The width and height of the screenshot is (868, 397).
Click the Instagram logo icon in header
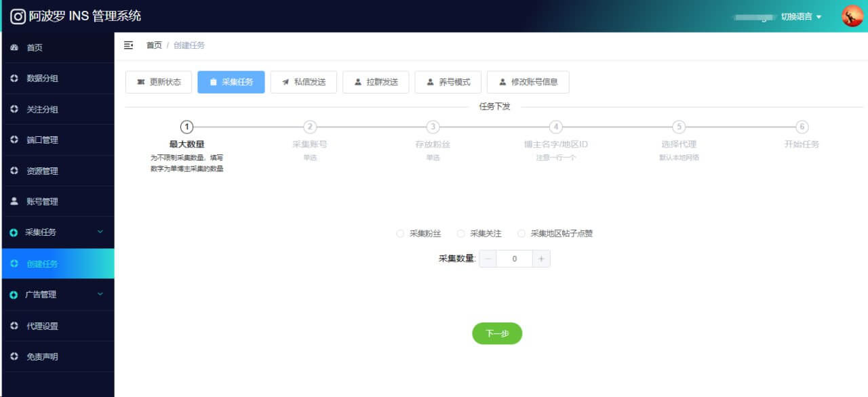click(x=18, y=16)
